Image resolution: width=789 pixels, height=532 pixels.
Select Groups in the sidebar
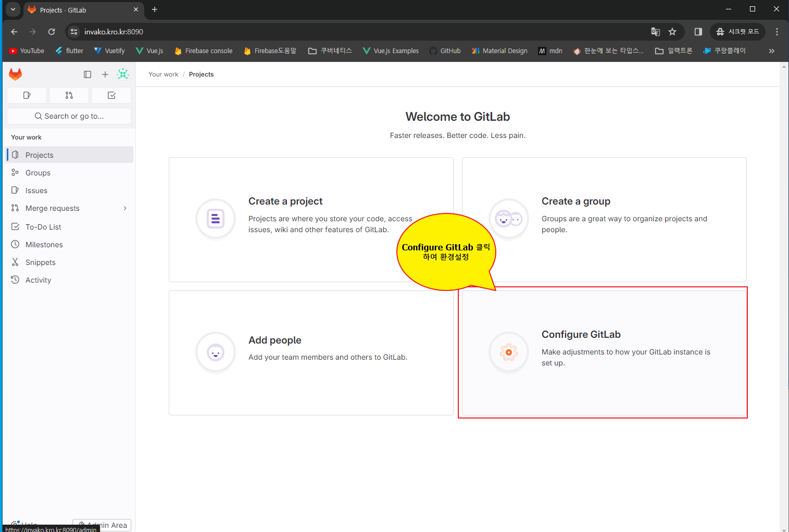[70, 173]
